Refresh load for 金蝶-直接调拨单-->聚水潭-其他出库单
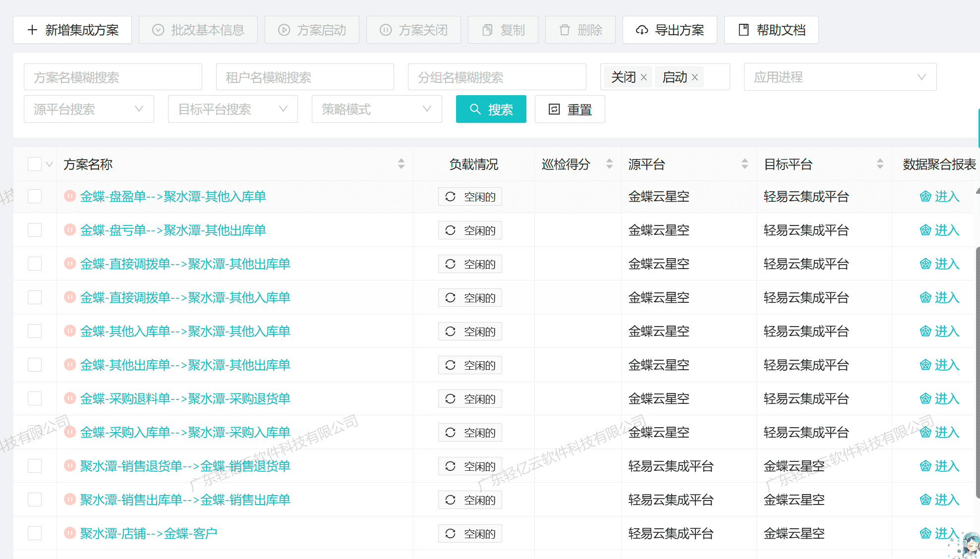This screenshot has width=980, height=559. 470,264
